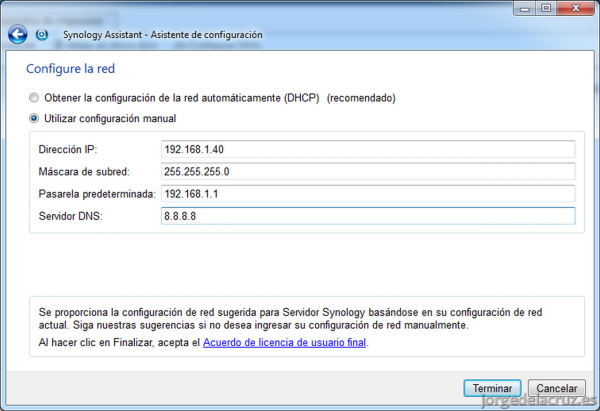Click the Terminar button
Viewport: 600px width, 411px height.
point(492,388)
